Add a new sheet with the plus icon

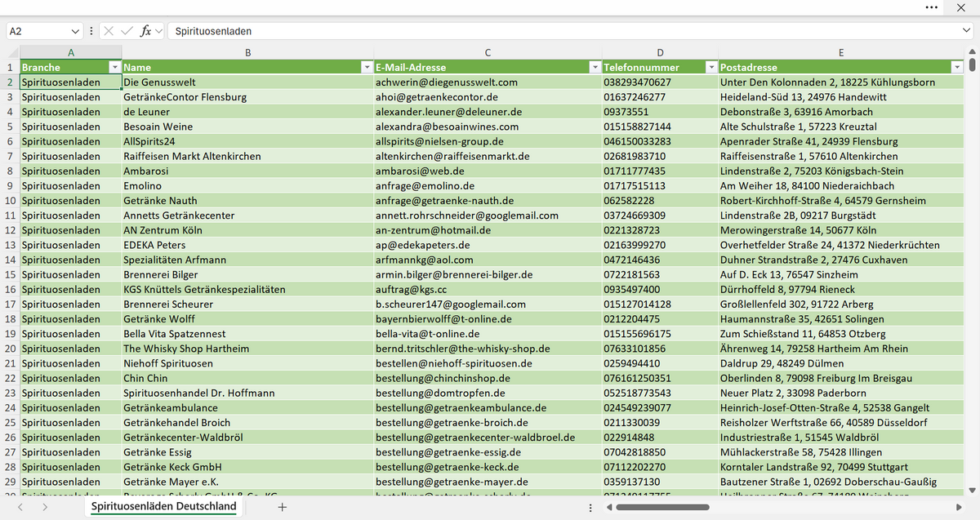coord(283,507)
